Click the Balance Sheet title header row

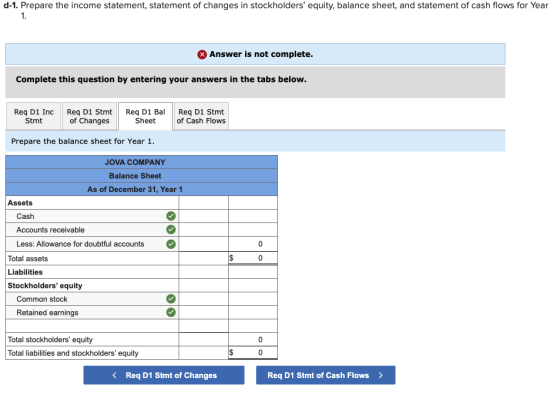141,176
